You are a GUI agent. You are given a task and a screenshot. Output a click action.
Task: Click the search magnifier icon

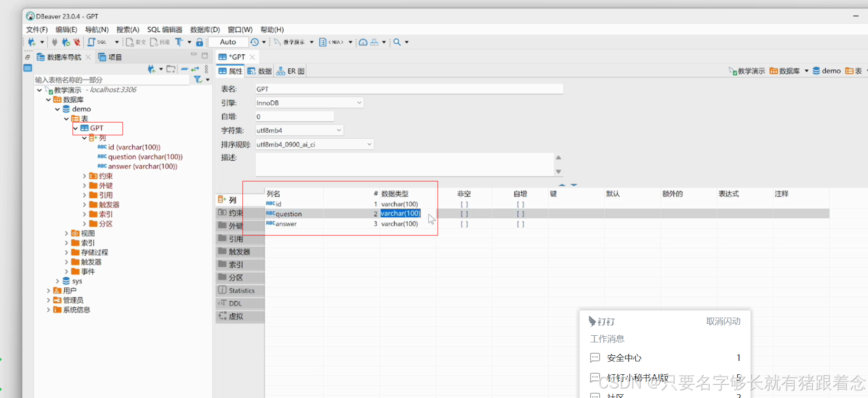pos(397,42)
